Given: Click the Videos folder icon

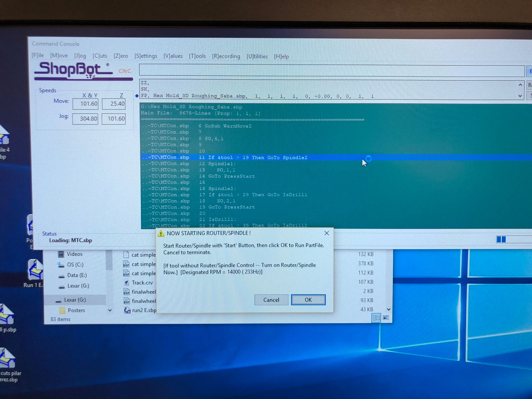Looking at the screenshot, I should pos(61,254).
